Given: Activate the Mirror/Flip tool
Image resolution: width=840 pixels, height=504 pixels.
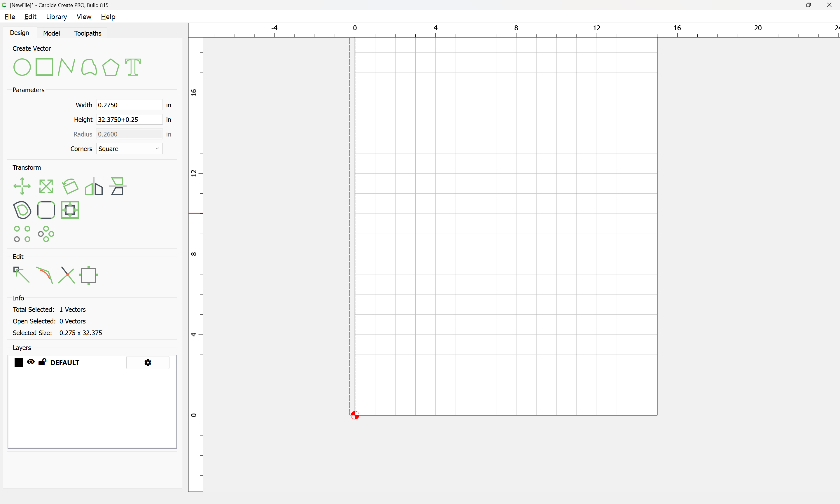Looking at the screenshot, I should tap(94, 186).
